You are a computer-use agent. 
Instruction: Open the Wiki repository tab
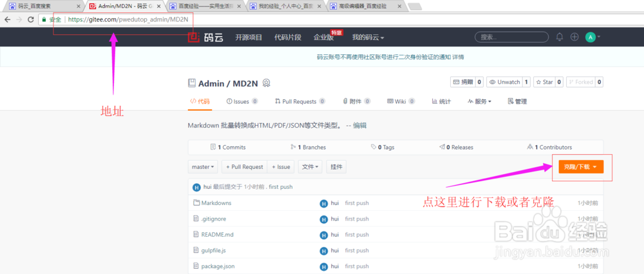coord(401,101)
